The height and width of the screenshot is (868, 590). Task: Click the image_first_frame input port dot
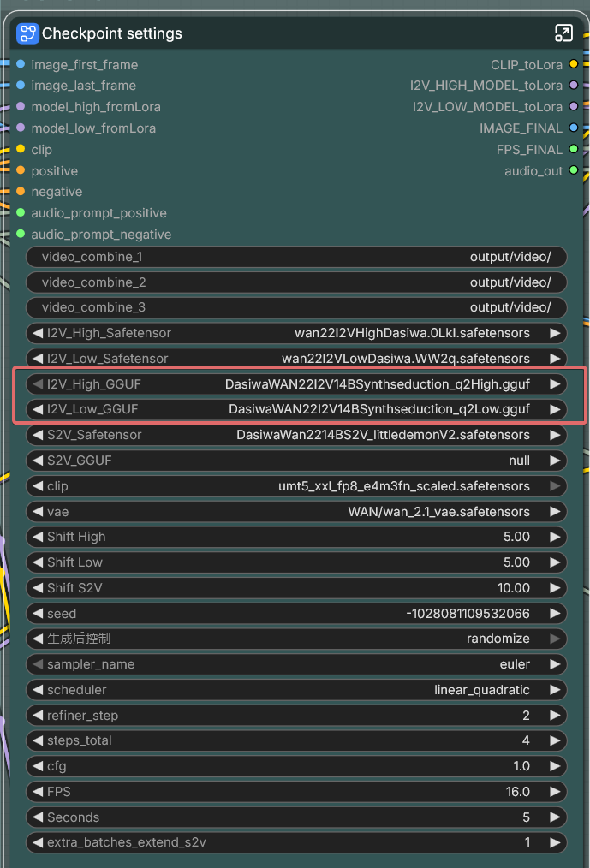point(21,64)
